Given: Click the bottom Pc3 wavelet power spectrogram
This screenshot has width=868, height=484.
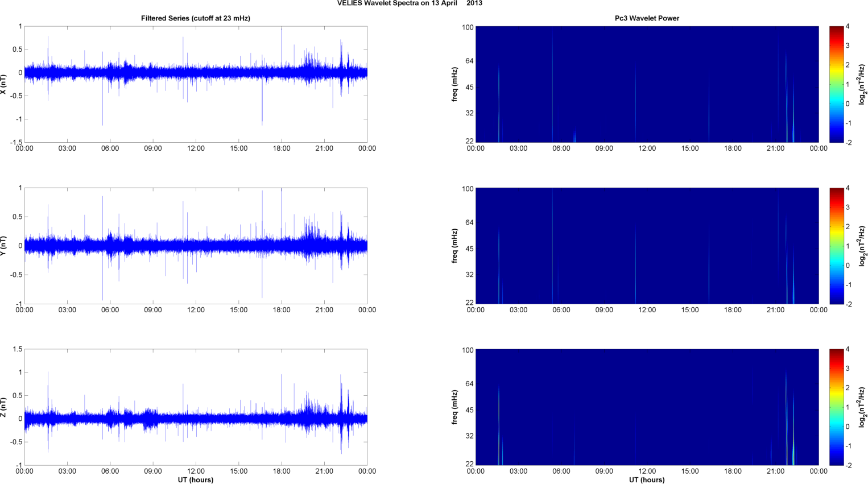Looking at the screenshot, I should 647,407.
